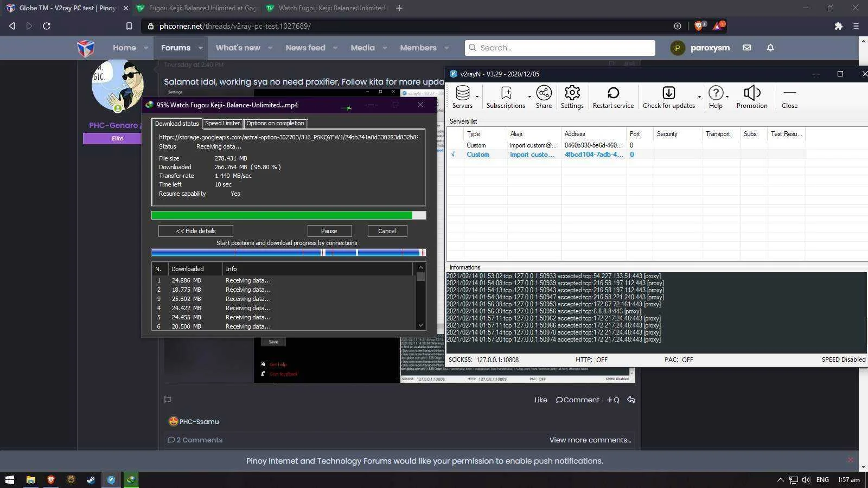Click volume icon in system tray

pyautogui.click(x=806, y=479)
